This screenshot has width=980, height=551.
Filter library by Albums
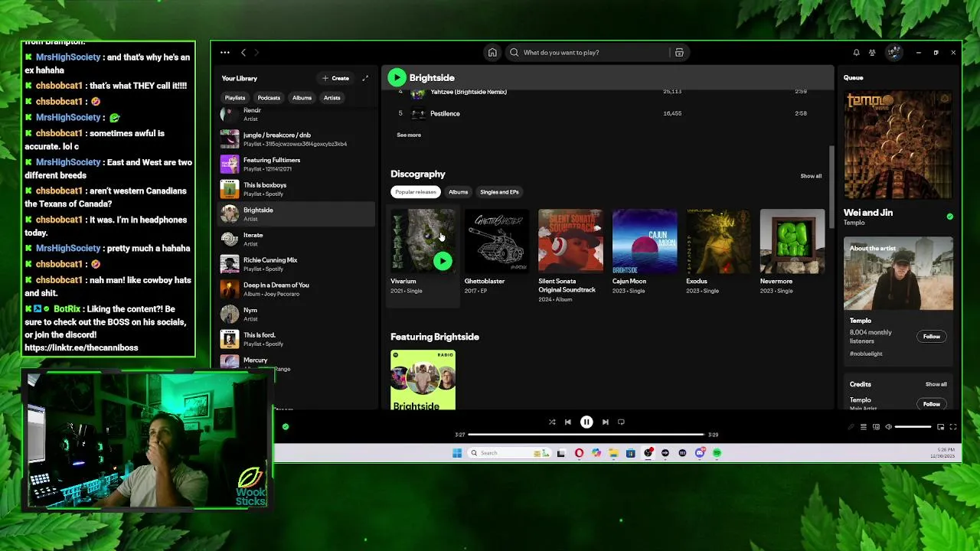tap(302, 98)
